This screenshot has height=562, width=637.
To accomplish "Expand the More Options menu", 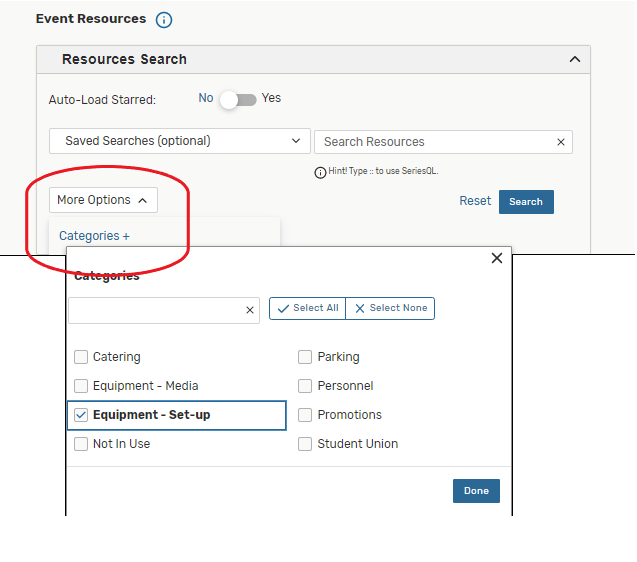I will pos(103,200).
